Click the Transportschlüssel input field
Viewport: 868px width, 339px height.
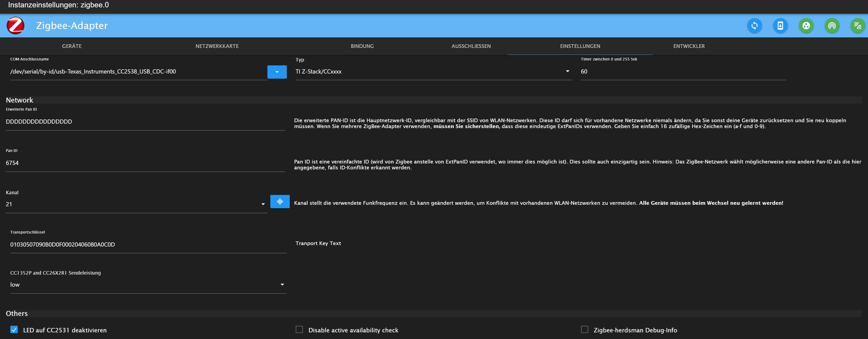pyautogui.click(x=148, y=245)
